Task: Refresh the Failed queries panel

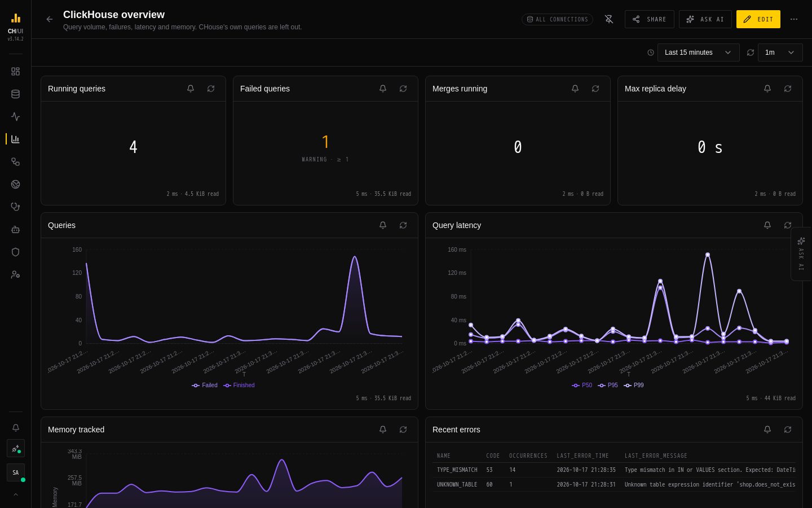Action: (403, 89)
